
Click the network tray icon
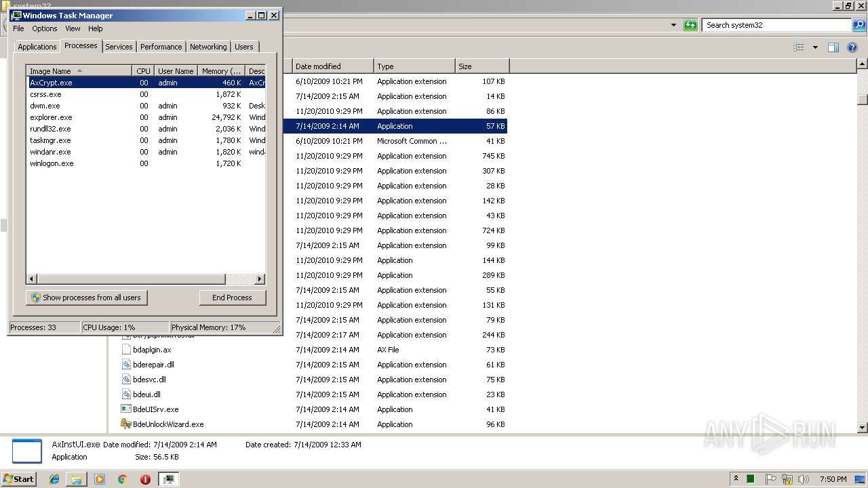pyautogui.click(x=787, y=479)
